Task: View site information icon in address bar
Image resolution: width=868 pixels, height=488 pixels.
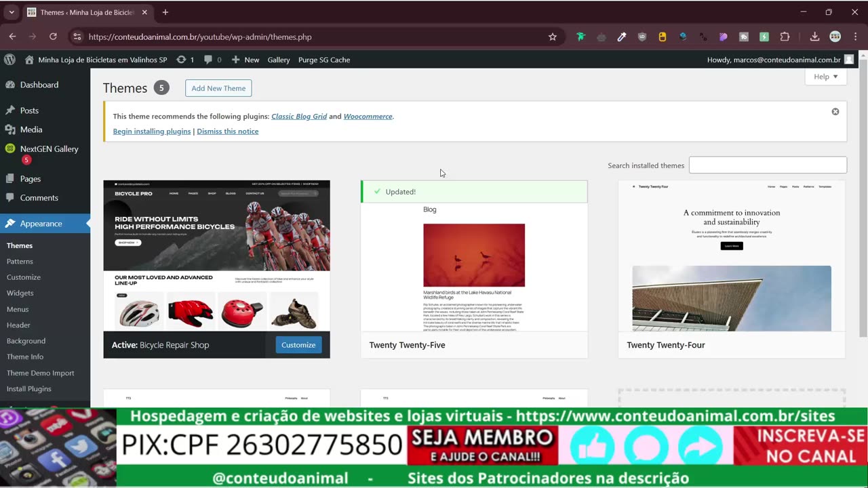Action: click(x=77, y=37)
